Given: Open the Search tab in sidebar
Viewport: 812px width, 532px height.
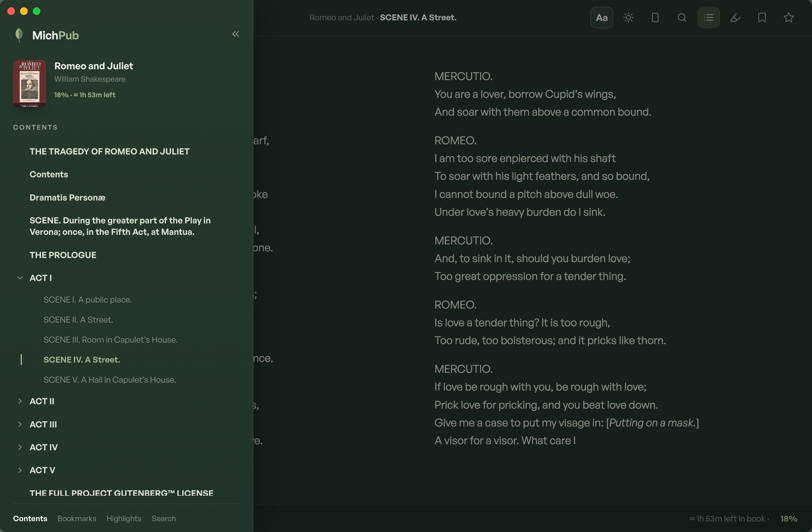Looking at the screenshot, I should click(x=164, y=518).
